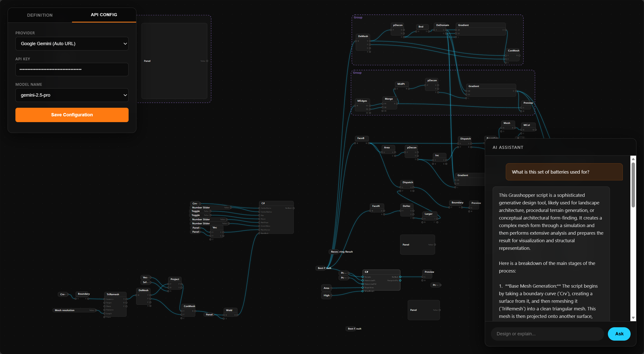
Task: Select the C# node with AnchorCurve input
Action: 276,217
